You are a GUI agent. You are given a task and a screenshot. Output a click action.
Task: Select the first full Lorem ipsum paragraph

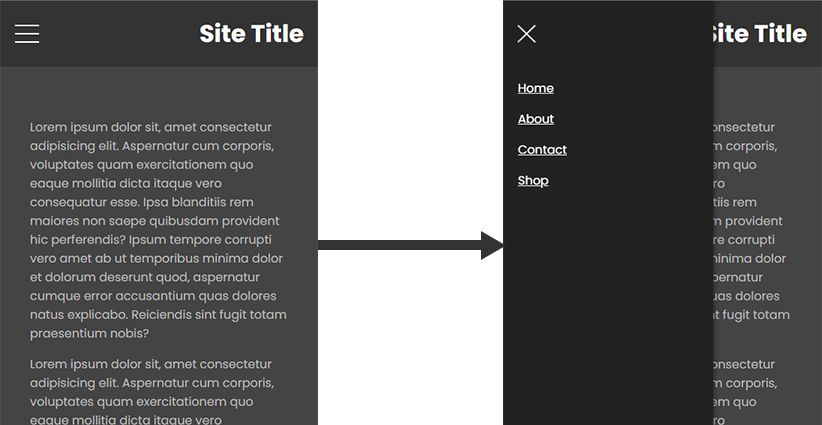[158, 230]
